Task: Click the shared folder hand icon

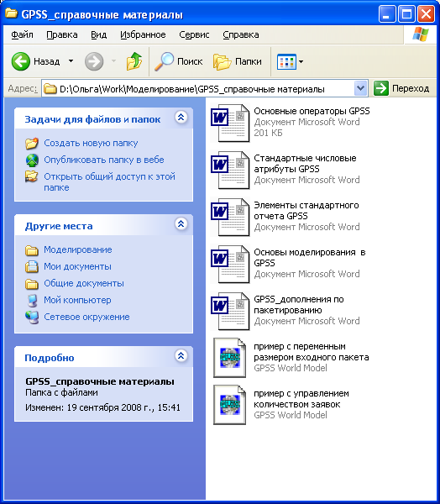Action: [x=32, y=176]
